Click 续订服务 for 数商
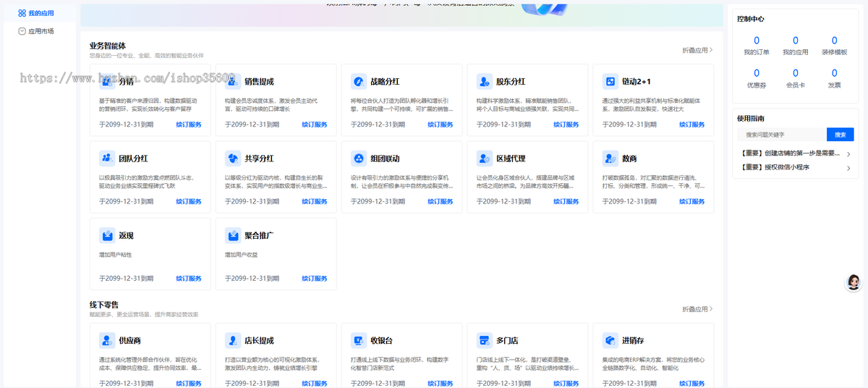 point(692,201)
